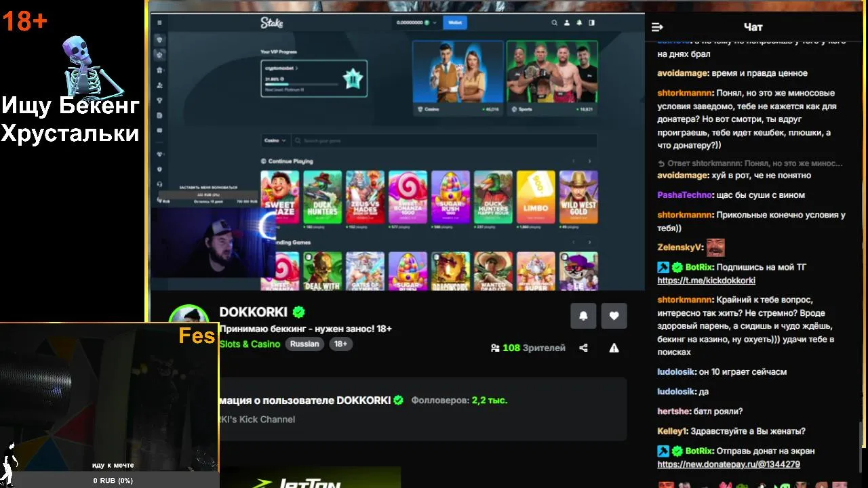This screenshot has width=868, height=488.
Task: Open Stake notifications bell in header
Action: [579, 22]
